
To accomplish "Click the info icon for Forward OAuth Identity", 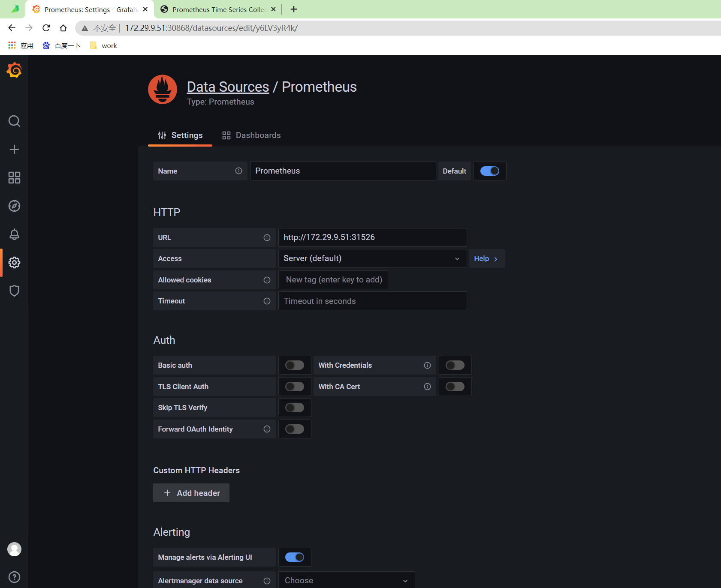I will pos(267,429).
